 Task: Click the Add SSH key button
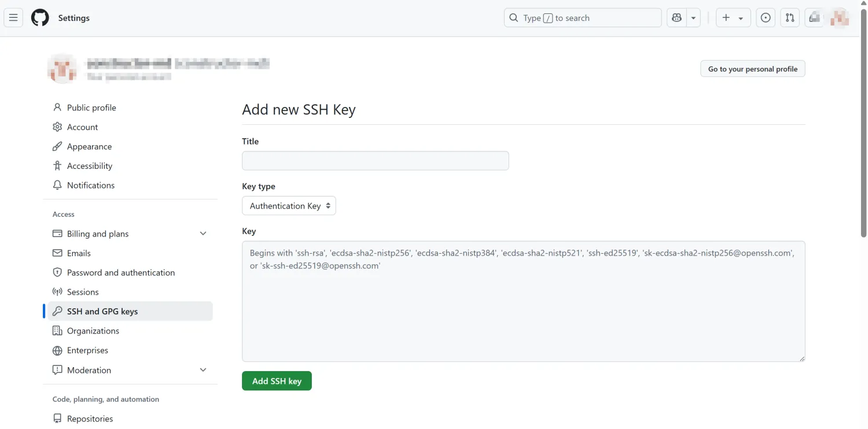pos(277,380)
